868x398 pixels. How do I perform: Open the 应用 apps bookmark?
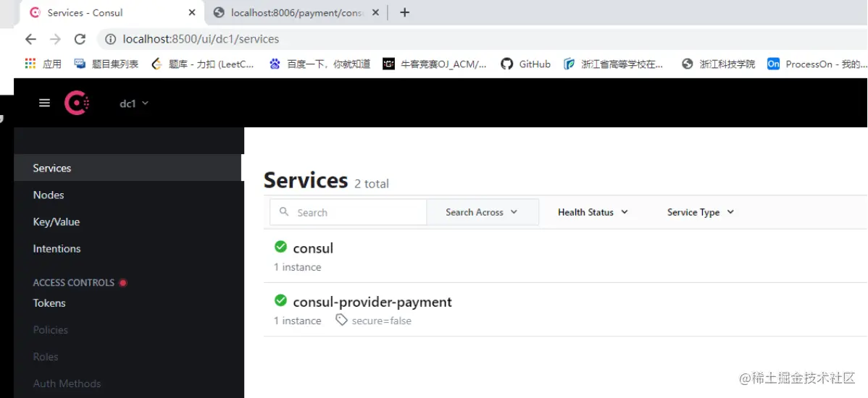[43, 64]
